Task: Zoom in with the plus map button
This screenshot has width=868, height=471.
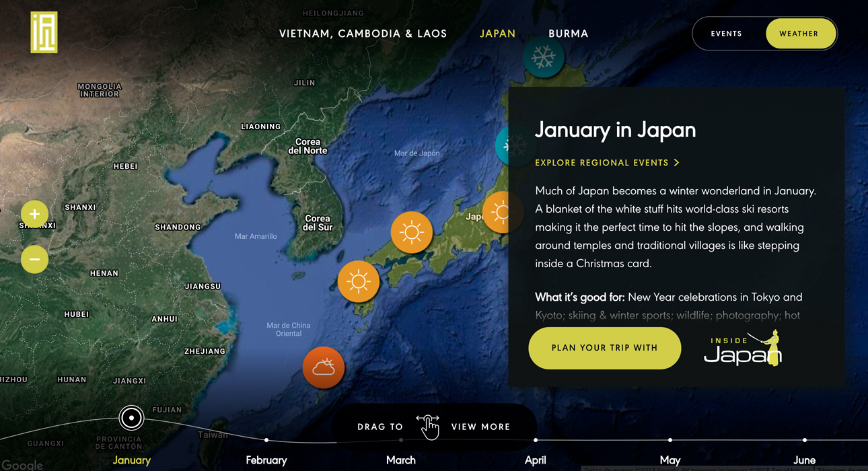Action: (34, 214)
